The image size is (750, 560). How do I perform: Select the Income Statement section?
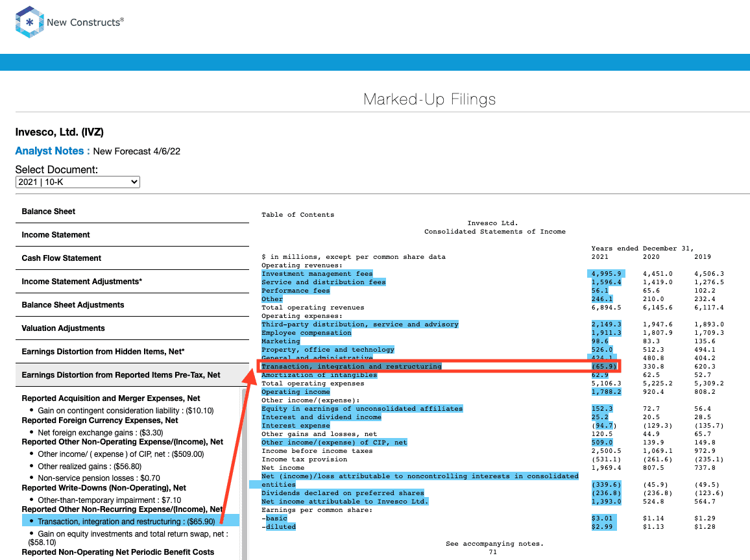click(x=132, y=235)
